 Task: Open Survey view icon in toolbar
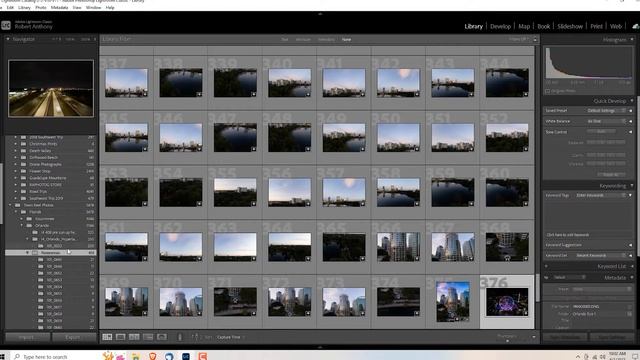148,337
